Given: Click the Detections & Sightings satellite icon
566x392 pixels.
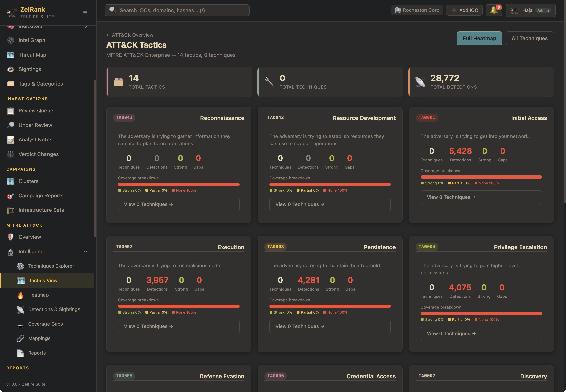Looking at the screenshot, I should [20, 309].
